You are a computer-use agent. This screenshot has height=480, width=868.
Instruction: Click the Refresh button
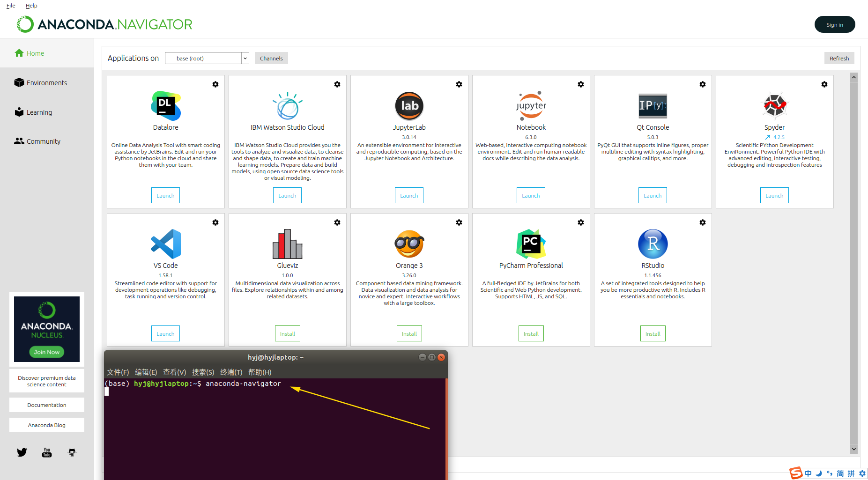click(x=839, y=59)
